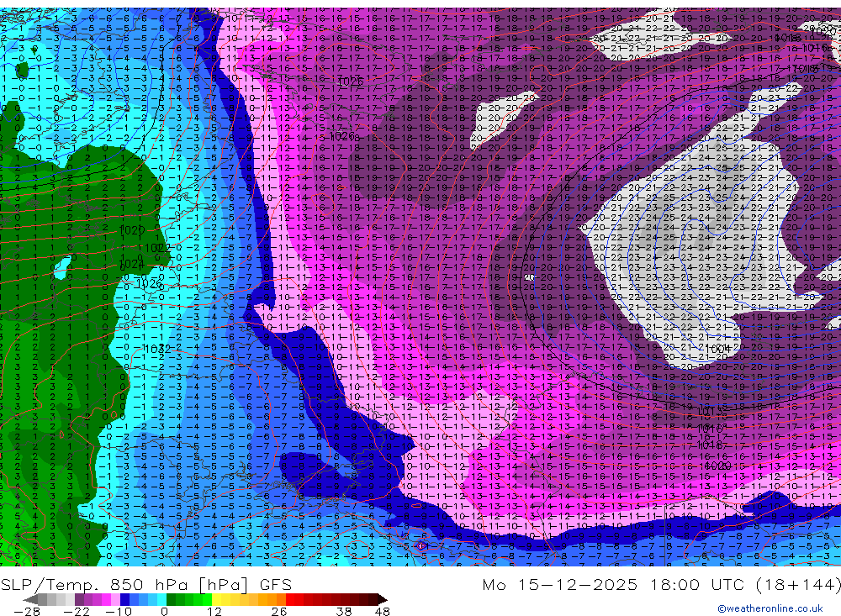Screen dimensions: 841x616
Task: Click the right dark arrow end of the color scale
Action: [x=383, y=599]
